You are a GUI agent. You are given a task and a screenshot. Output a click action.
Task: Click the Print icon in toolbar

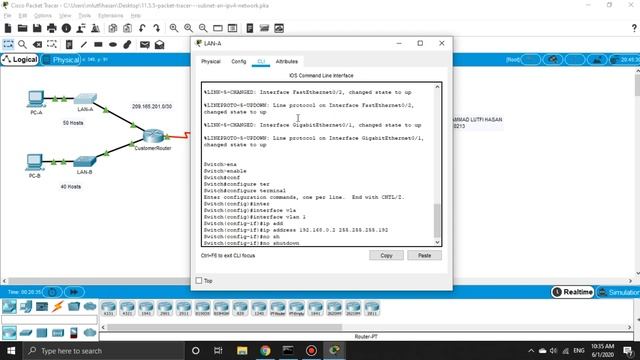[x=52, y=28]
